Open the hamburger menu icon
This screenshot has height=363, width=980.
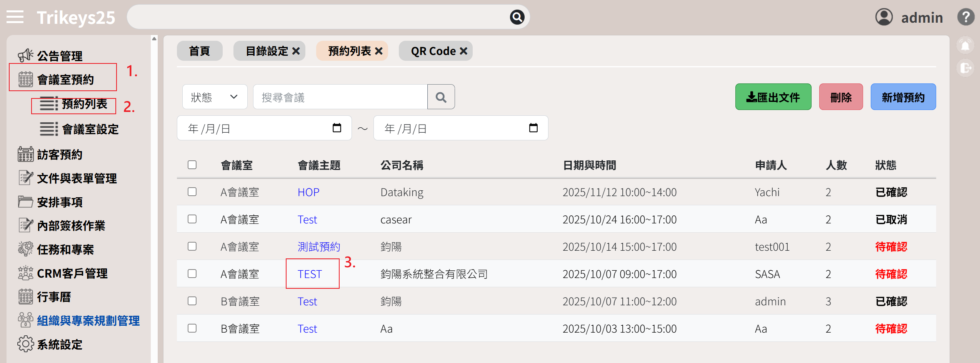[15, 17]
